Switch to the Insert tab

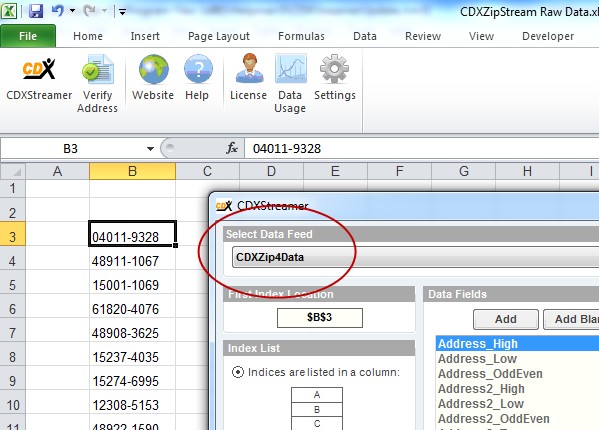[x=145, y=36]
